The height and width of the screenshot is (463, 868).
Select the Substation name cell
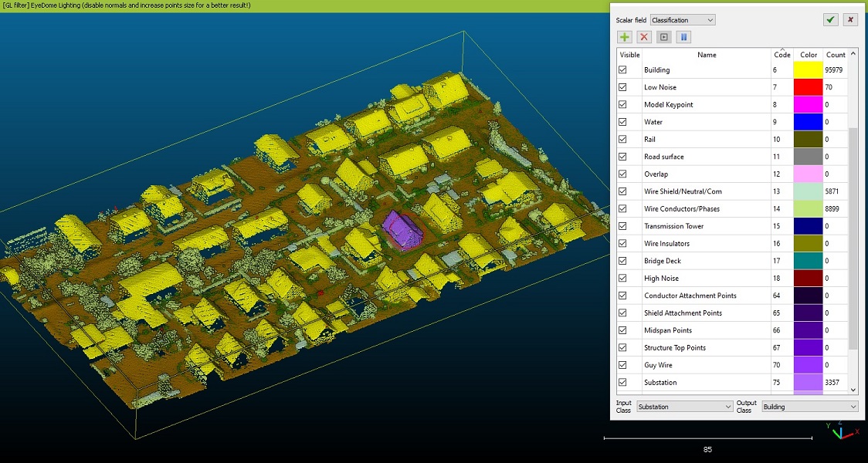click(707, 382)
